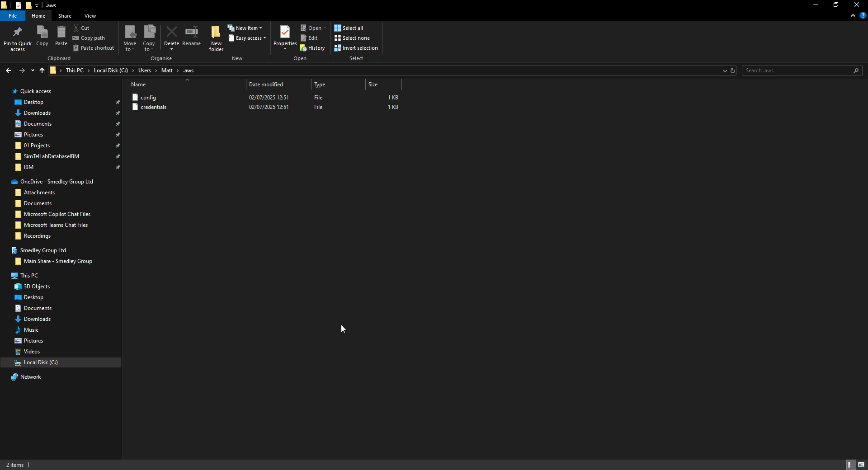Click Select none
Image resolution: width=868 pixels, height=470 pixels.
coord(352,38)
